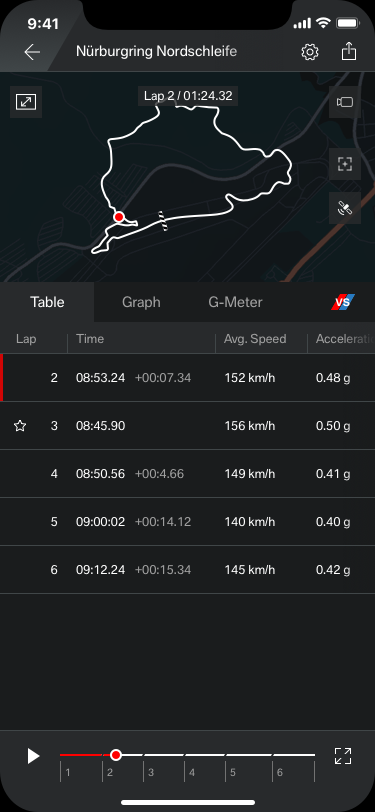Expand the map with diagonal arrows icon
This screenshot has width=375, height=812.
click(26, 102)
